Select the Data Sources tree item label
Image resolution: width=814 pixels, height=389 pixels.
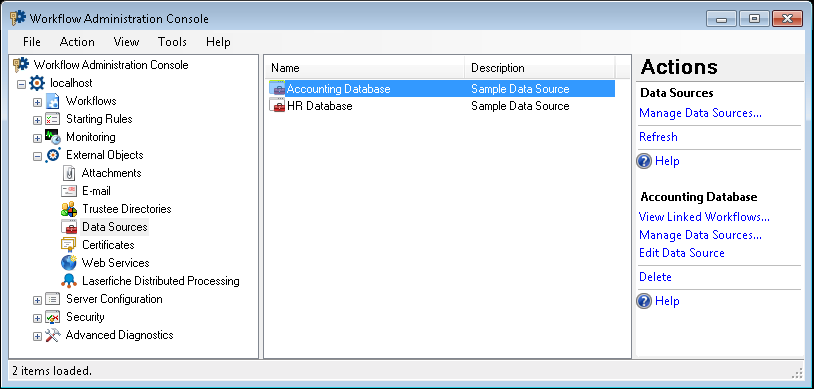[115, 227]
